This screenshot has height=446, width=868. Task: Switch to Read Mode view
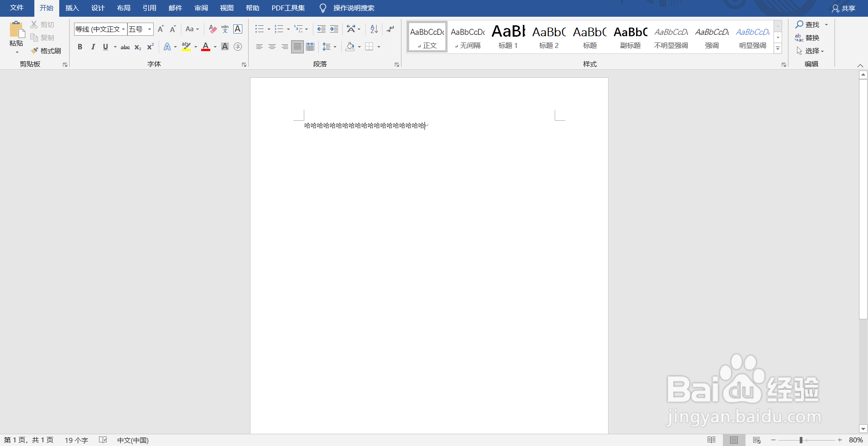point(712,440)
